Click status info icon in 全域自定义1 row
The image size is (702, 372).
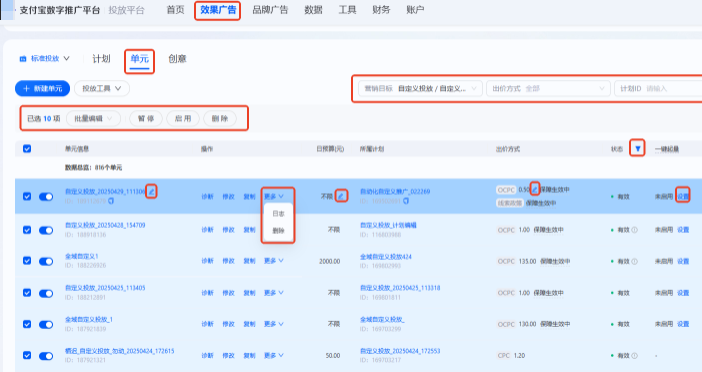point(634,261)
